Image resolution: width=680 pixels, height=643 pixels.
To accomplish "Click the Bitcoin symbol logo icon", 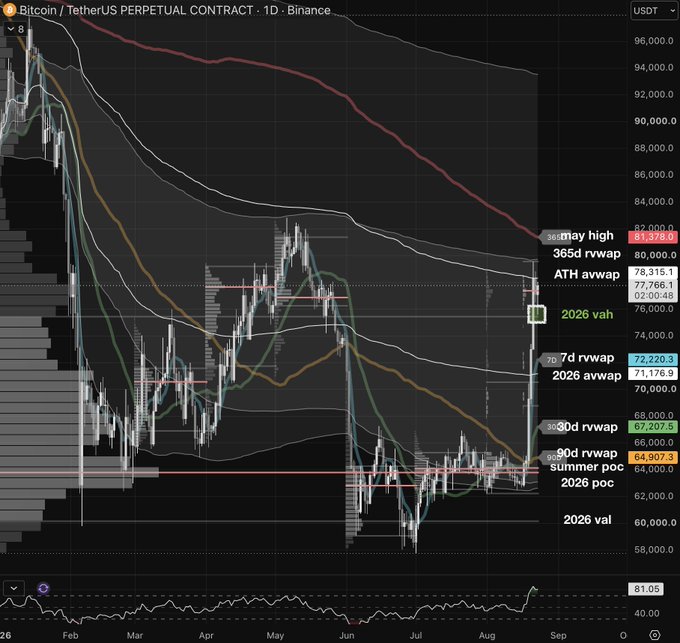I will (x=9, y=10).
